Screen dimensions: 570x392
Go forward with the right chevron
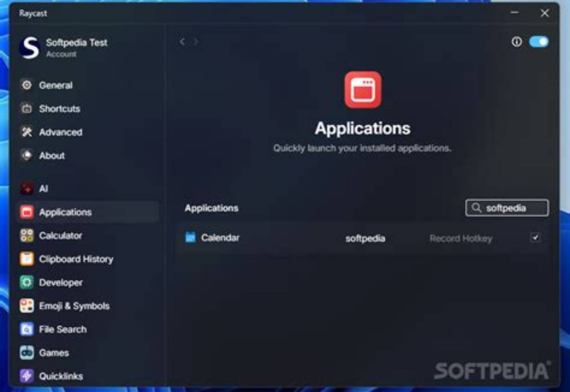pyautogui.click(x=196, y=42)
